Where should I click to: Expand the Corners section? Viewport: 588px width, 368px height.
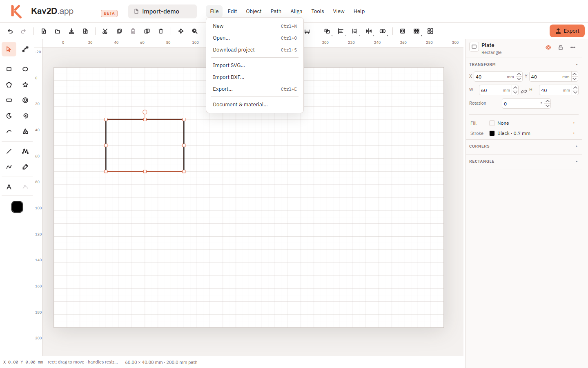[524, 146]
